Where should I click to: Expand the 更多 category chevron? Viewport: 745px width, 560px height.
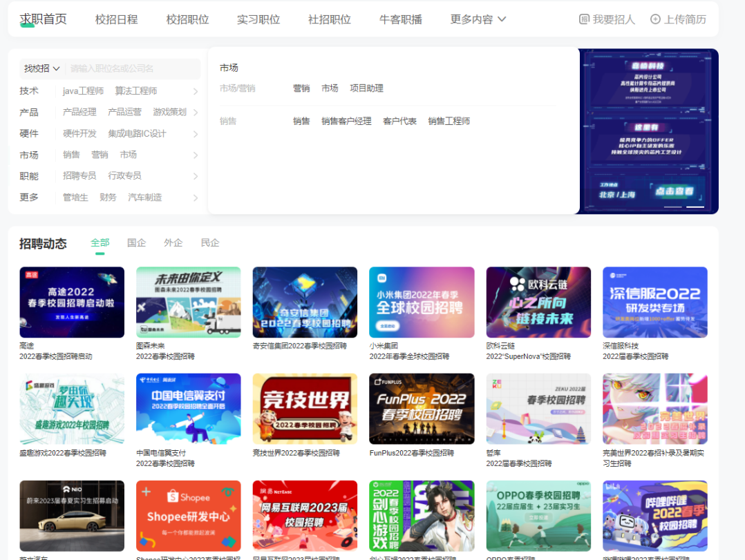pyautogui.click(x=196, y=197)
